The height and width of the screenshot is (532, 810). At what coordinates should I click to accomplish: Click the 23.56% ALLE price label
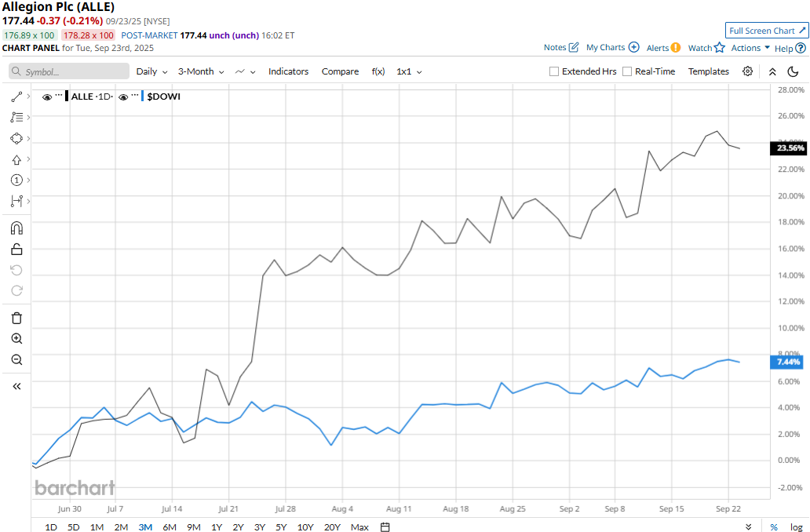788,148
